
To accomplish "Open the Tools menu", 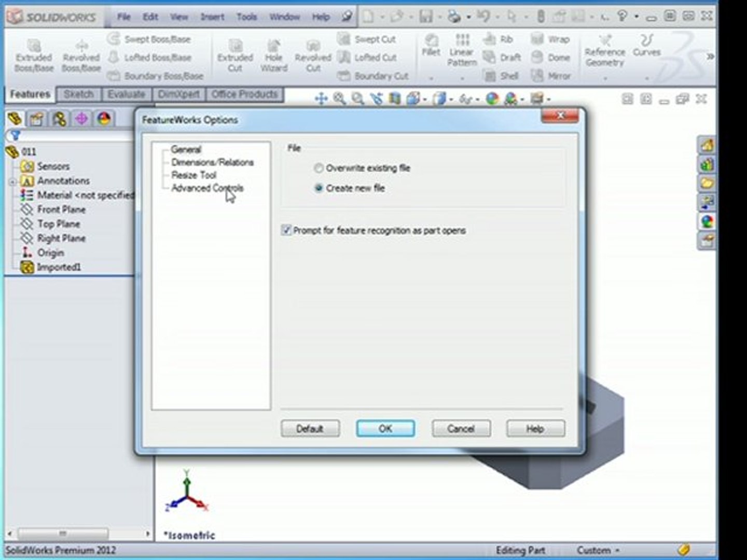I will (246, 17).
